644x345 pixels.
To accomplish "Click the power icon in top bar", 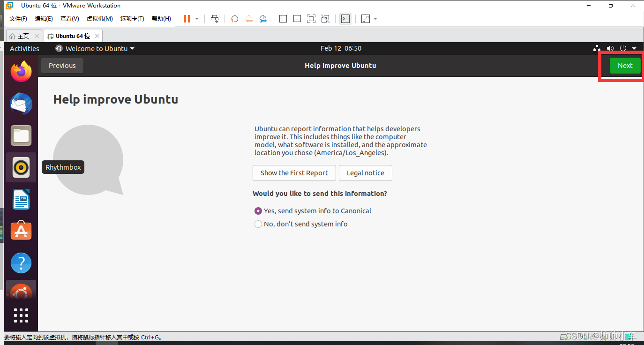I will click(x=623, y=48).
